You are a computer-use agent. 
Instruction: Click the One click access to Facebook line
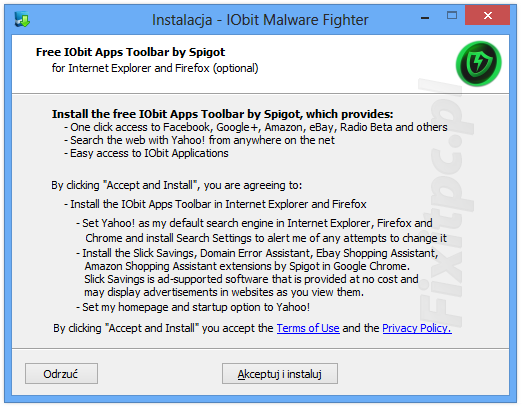point(256,127)
